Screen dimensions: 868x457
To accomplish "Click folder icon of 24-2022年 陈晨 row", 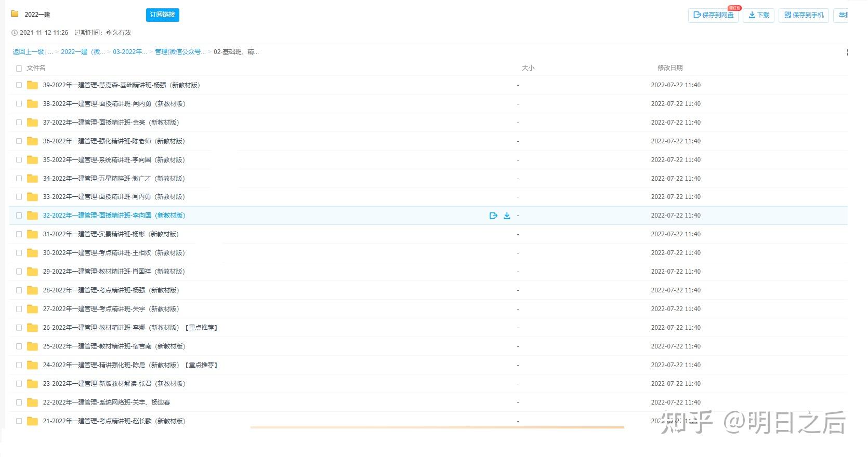I will point(32,365).
